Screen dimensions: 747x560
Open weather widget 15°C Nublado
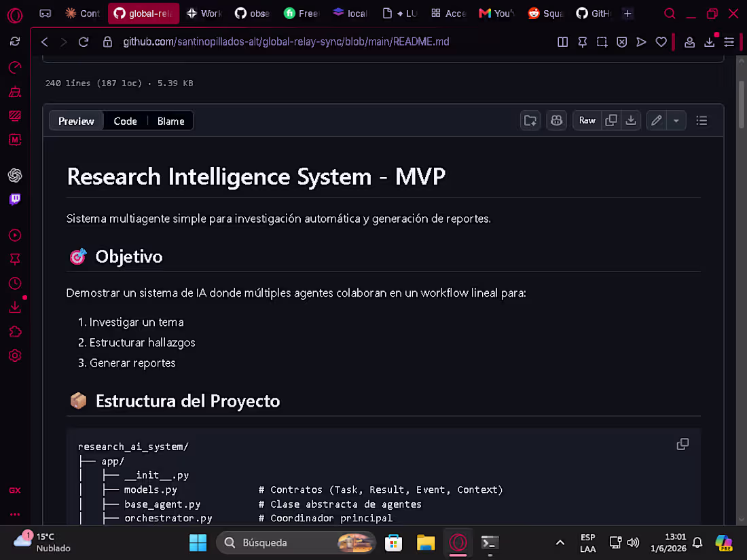coord(42,542)
